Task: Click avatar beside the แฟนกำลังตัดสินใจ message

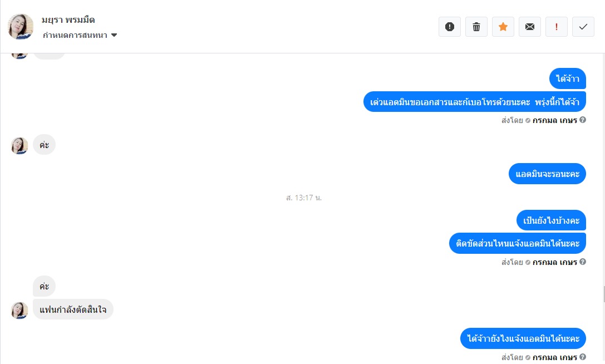Action: point(19,311)
